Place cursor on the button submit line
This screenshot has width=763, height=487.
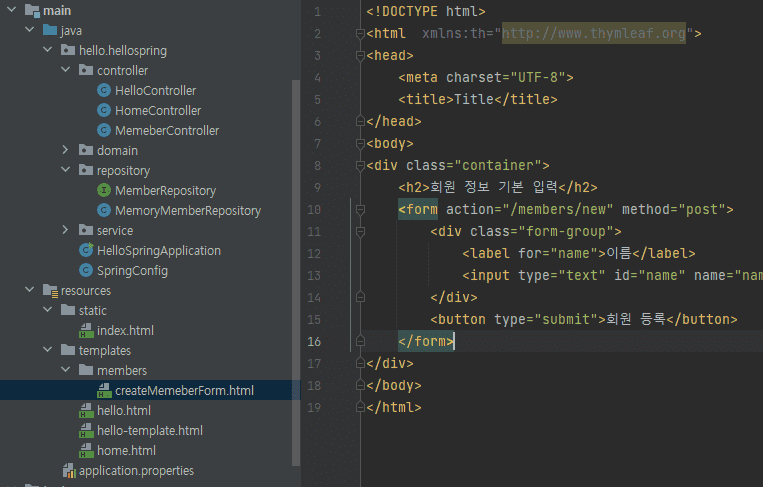(583, 320)
